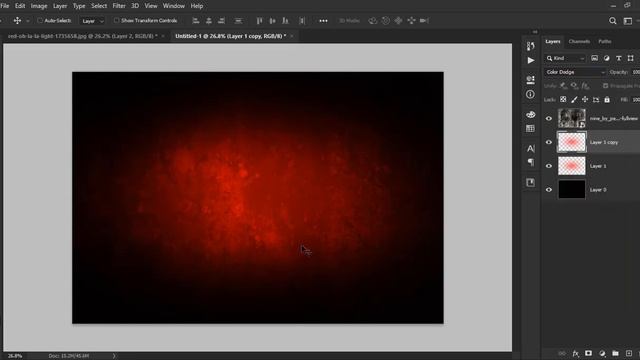
Task: Select the black Layer 0 thumbnail
Action: (571, 189)
